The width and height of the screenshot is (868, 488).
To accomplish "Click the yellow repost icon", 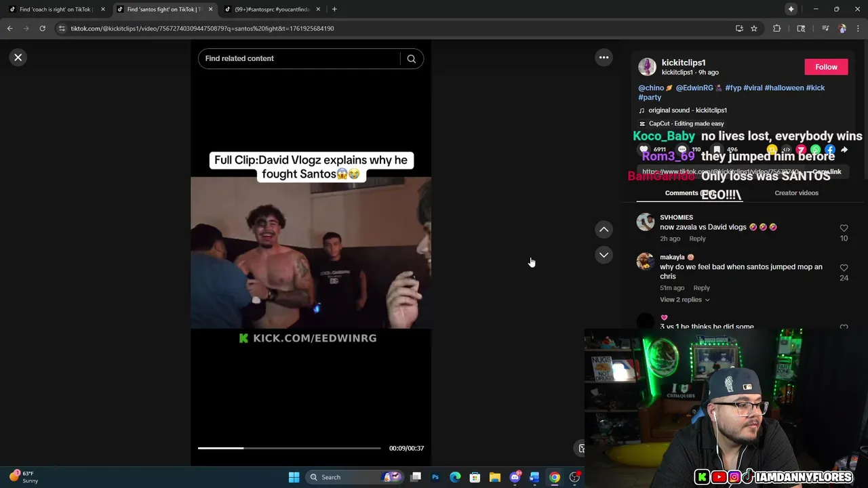I will coord(772,150).
